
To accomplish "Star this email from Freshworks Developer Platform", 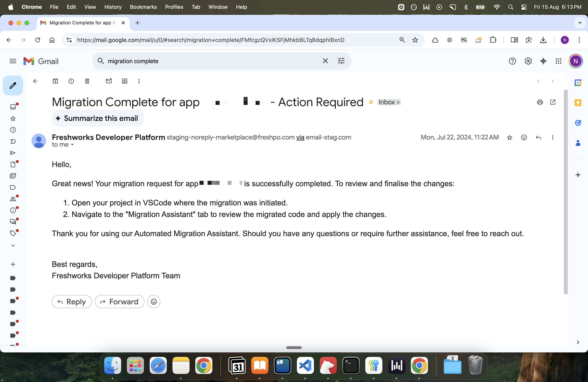I will coord(509,137).
